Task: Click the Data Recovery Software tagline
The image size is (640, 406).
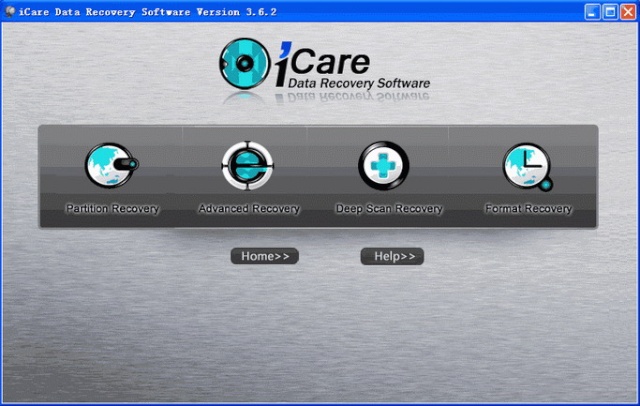Action: pyautogui.click(x=359, y=83)
